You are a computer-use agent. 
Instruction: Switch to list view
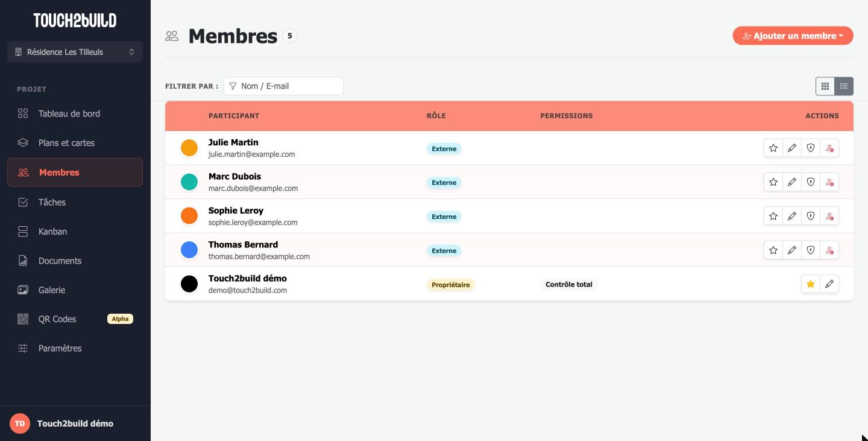[844, 86]
